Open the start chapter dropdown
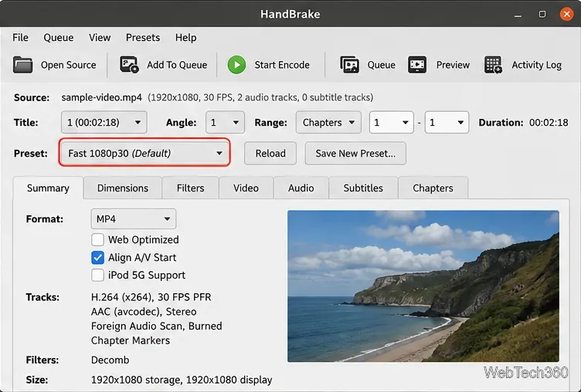The image size is (581, 392). pyautogui.click(x=391, y=122)
